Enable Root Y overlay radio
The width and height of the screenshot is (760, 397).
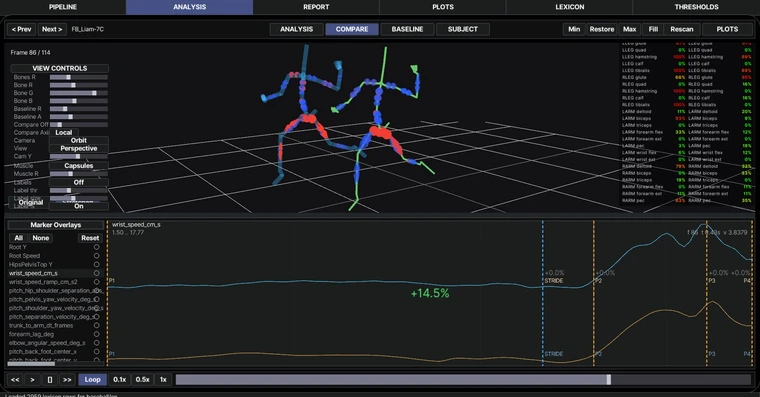[96, 247]
